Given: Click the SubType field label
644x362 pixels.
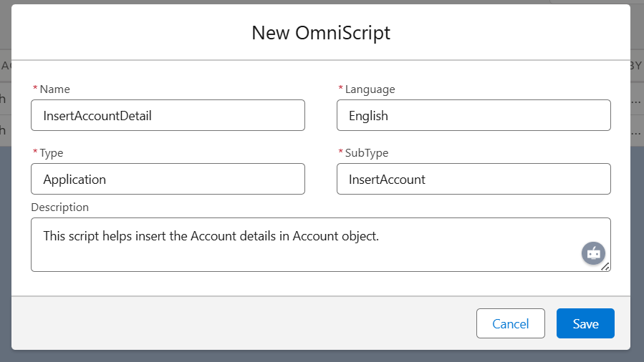Looking at the screenshot, I should click(x=367, y=153).
